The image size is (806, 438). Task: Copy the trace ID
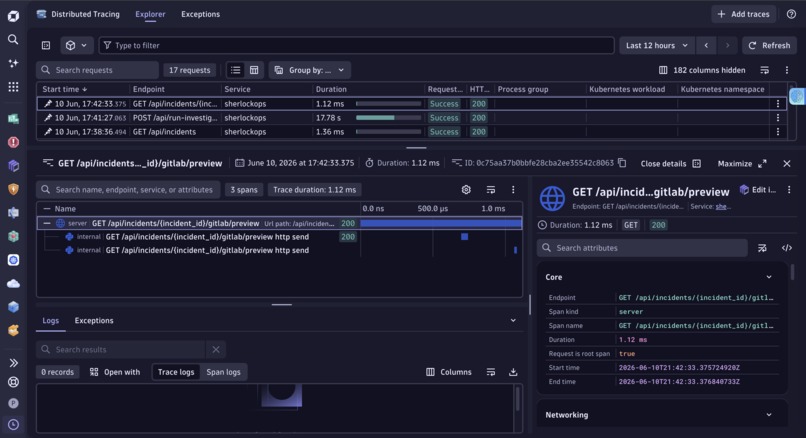point(622,163)
